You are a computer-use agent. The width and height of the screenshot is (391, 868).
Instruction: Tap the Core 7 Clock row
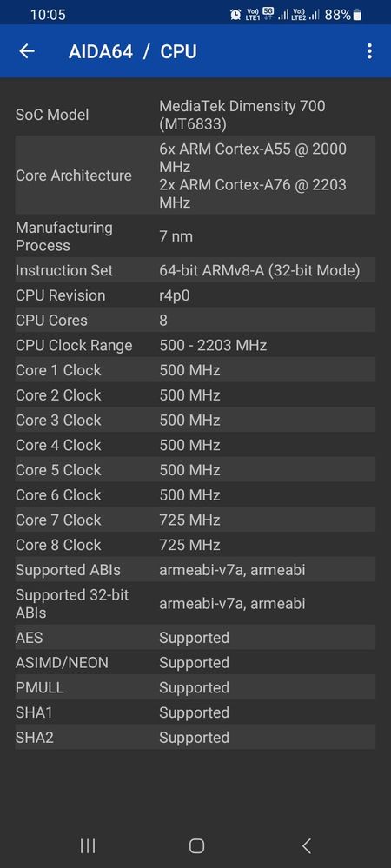click(195, 520)
